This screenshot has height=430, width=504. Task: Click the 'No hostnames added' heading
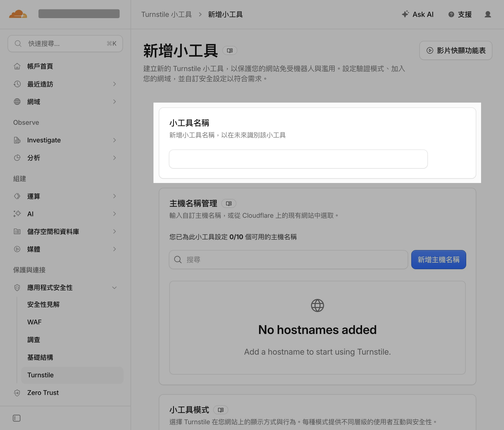[x=318, y=330]
